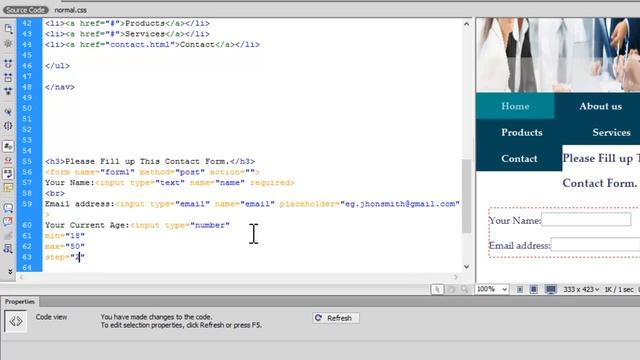Click the Source Code button
This screenshot has height=360, width=640.
[25, 10]
